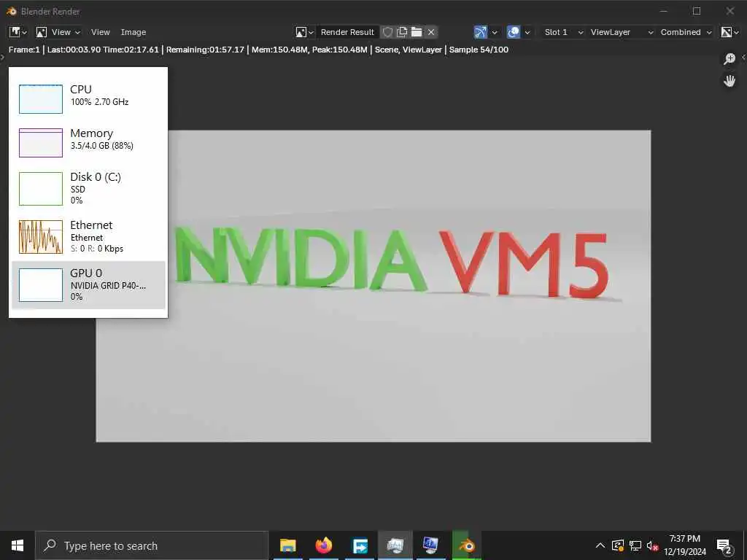Screen dimensions: 747x560
Task: Switch to Blender on the taskbar
Action: pos(467,545)
